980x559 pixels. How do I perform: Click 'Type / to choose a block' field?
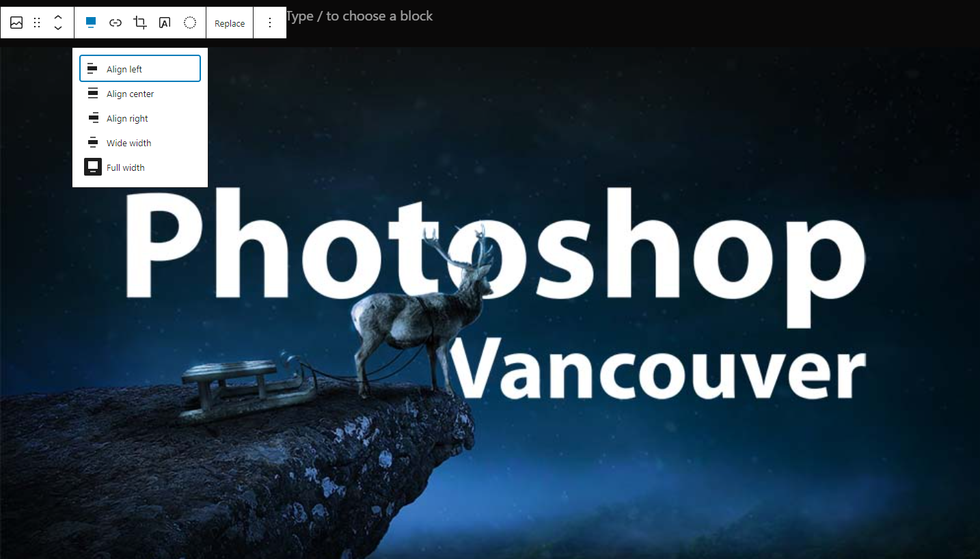pyautogui.click(x=359, y=16)
